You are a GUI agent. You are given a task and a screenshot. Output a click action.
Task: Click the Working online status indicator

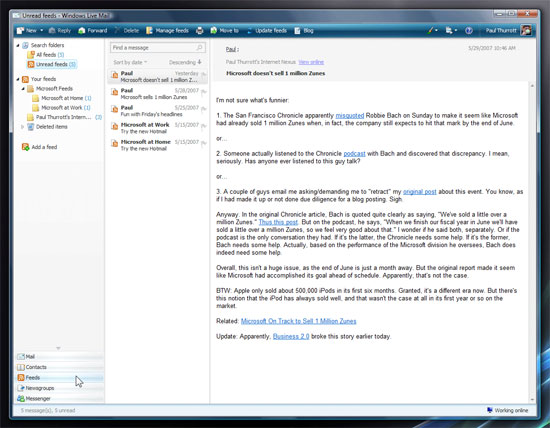coord(508,410)
